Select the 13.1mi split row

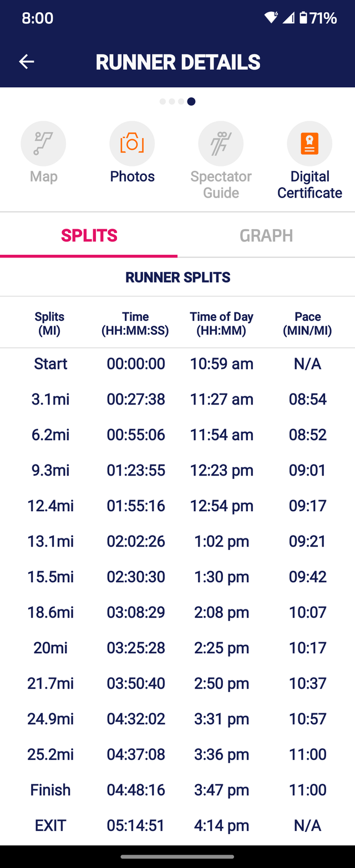177,541
